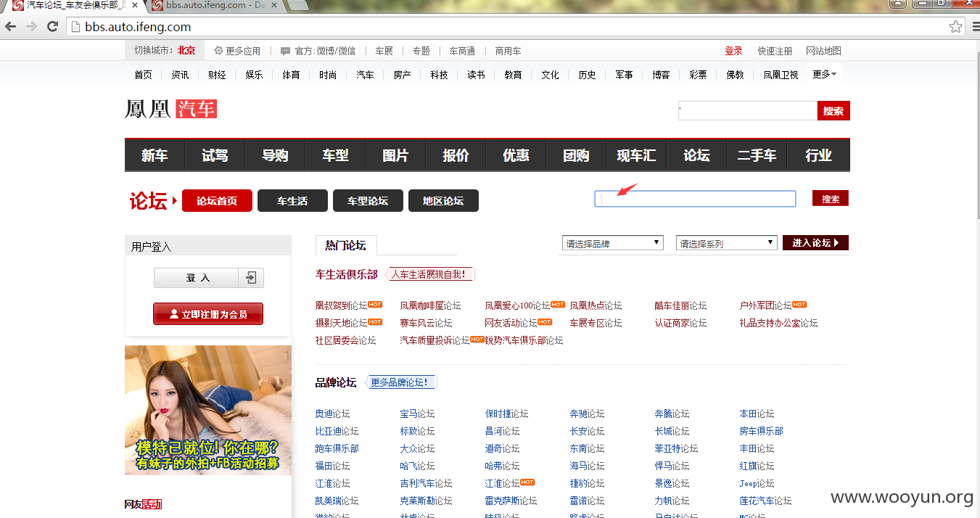Viewport: 980px width, 518px height.
Task: Click the 北京 city switcher
Action: pyautogui.click(x=186, y=51)
